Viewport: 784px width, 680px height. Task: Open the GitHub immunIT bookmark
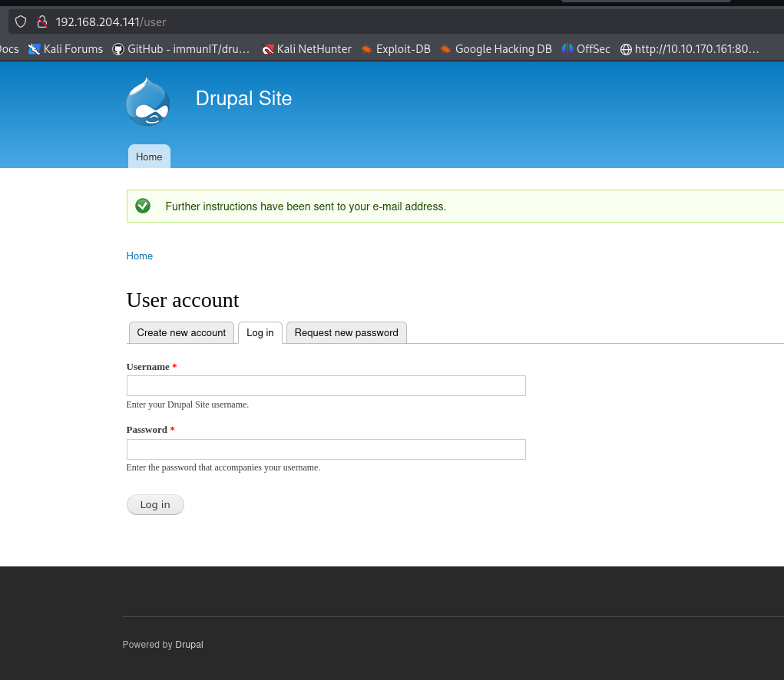tap(181, 49)
